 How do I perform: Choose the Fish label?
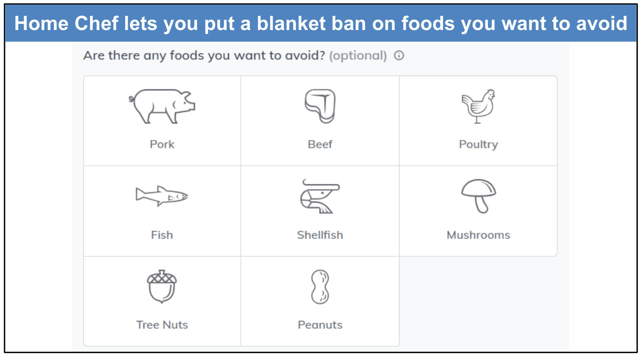(x=162, y=235)
